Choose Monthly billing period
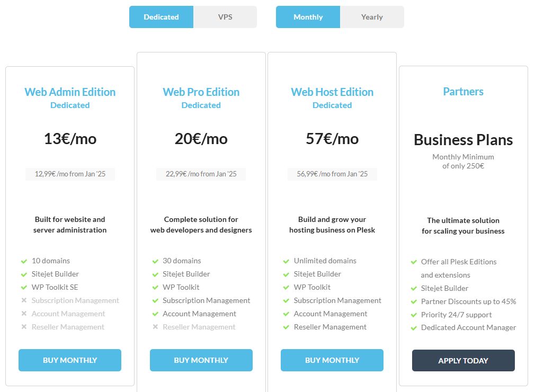The width and height of the screenshot is (535, 392). pos(308,17)
